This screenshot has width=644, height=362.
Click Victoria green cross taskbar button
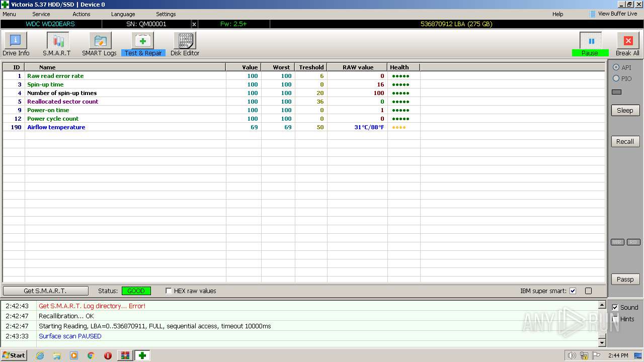click(142, 355)
